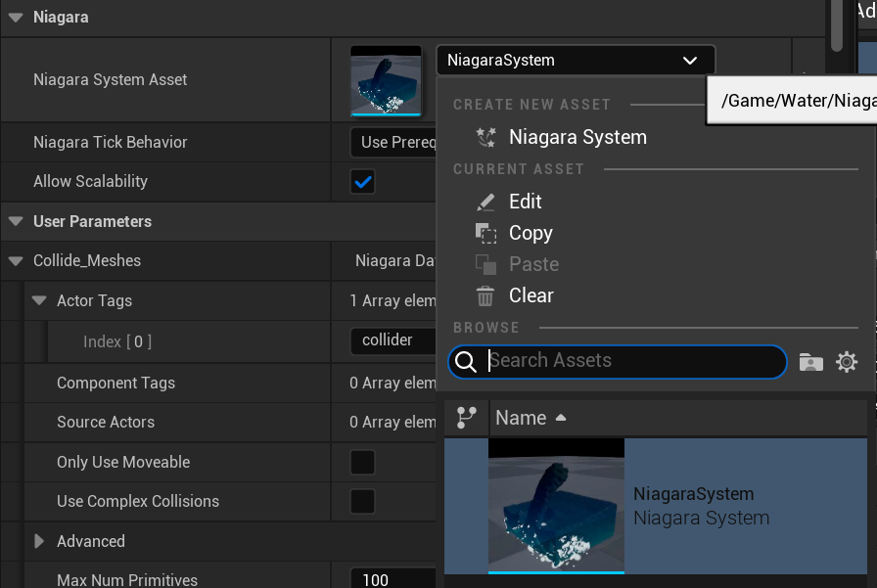Click the 'Niagara System' asset type text

[702, 519]
